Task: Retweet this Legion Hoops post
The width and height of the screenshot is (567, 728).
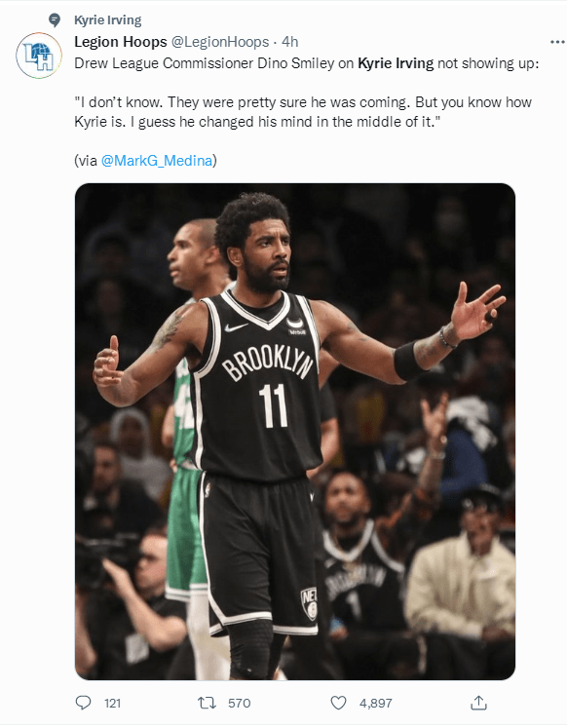Action: (207, 703)
